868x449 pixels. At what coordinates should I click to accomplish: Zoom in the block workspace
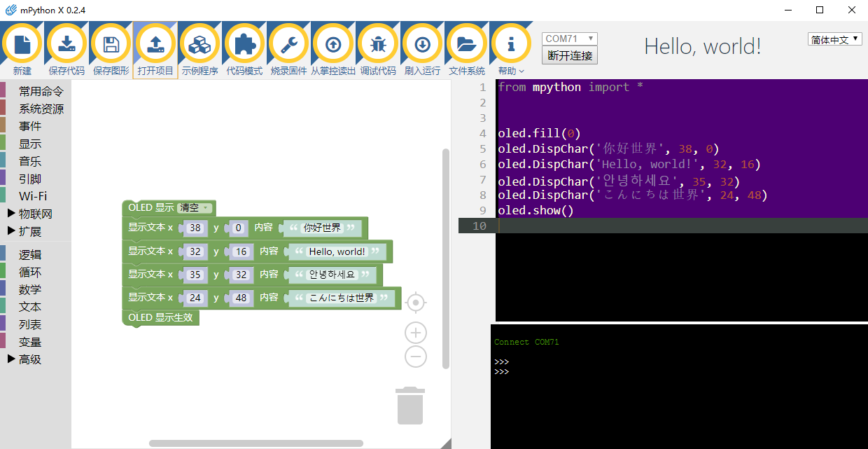tap(416, 333)
